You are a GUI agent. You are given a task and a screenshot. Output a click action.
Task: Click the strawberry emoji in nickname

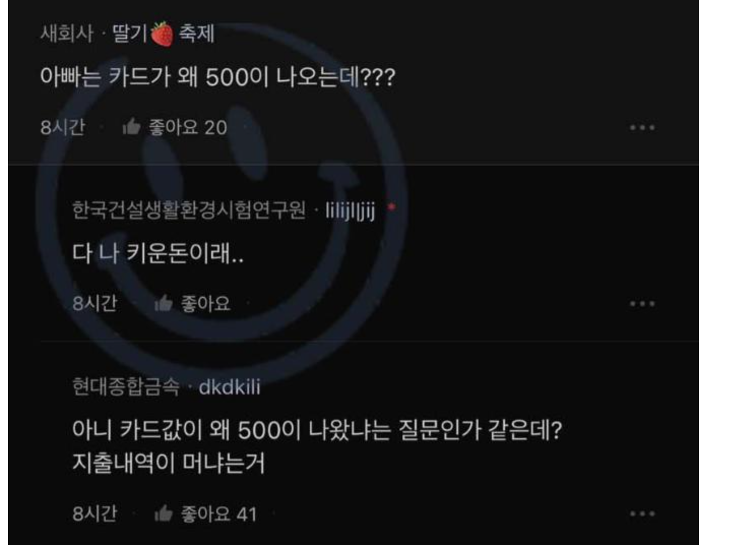[x=162, y=34]
